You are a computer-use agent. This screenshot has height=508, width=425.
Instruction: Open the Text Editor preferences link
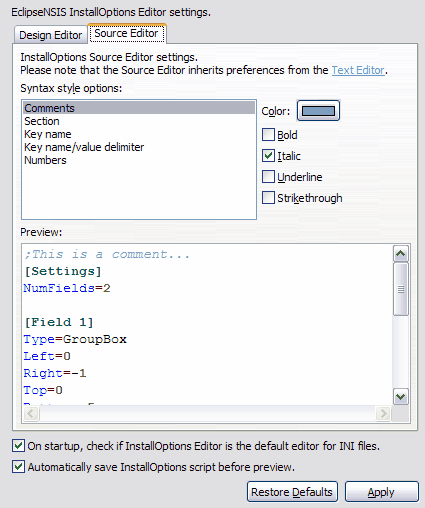[358, 70]
